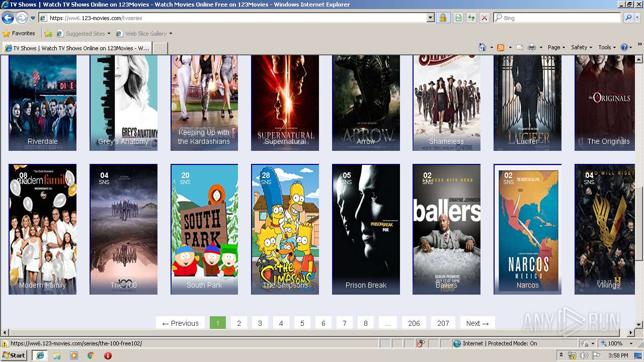Image resolution: width=644 pixels, height=362 pixels.
Task: Open the Vikings show poster
Action: click(605, 229)
